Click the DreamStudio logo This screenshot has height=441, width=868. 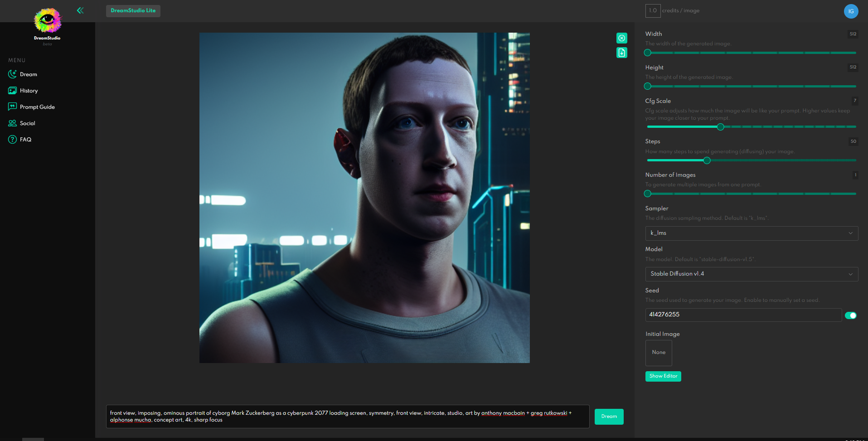[x=48, y=21]
